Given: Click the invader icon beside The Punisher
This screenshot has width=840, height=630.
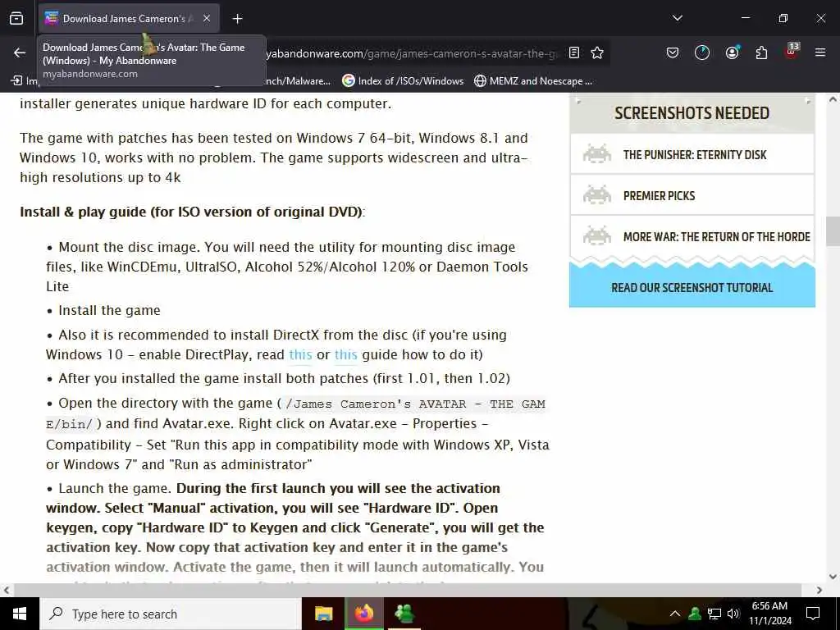Looking at the screenshot, I should click(x=597, y=154).
